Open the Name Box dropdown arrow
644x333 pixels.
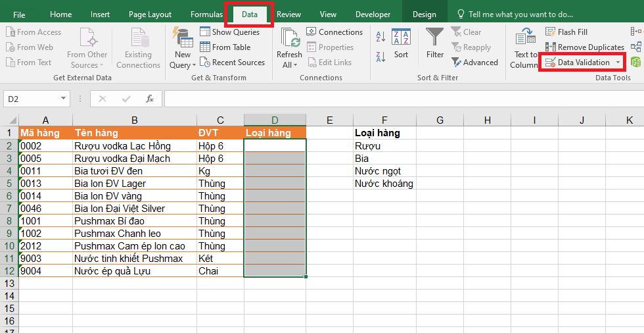click(64, 99)
